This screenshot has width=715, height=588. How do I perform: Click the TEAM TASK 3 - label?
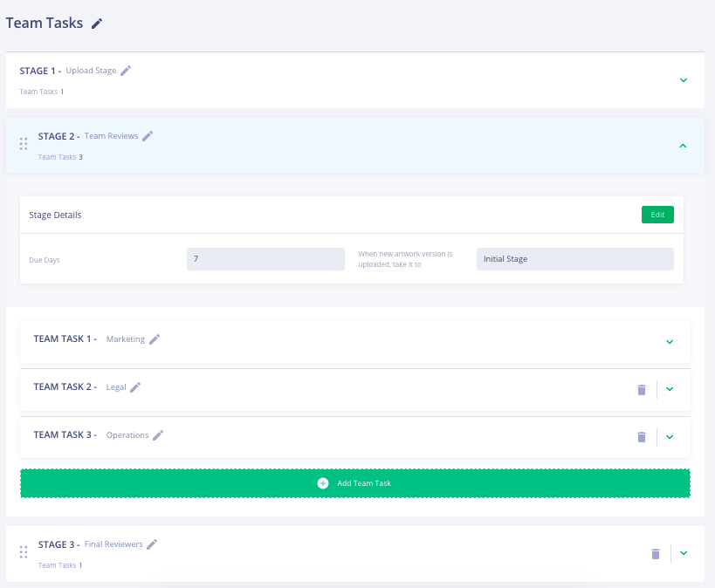pos(65,434)
